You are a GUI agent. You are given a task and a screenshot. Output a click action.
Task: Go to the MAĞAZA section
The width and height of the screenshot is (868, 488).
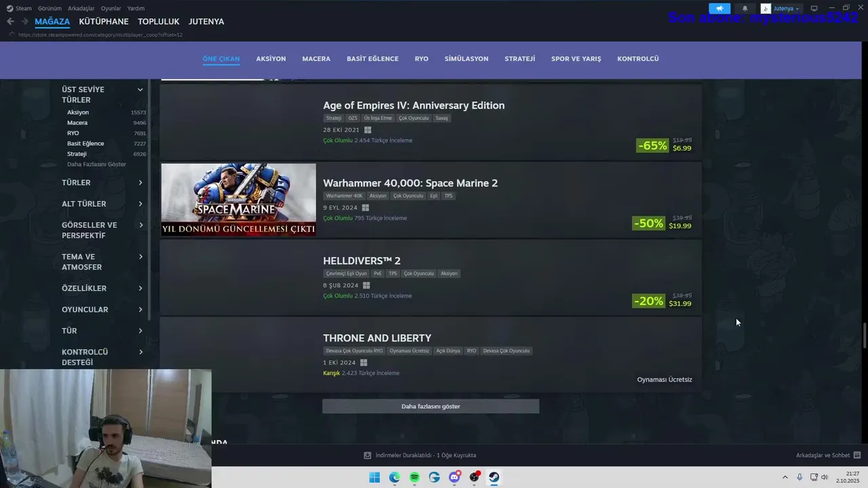coord(52,22)
